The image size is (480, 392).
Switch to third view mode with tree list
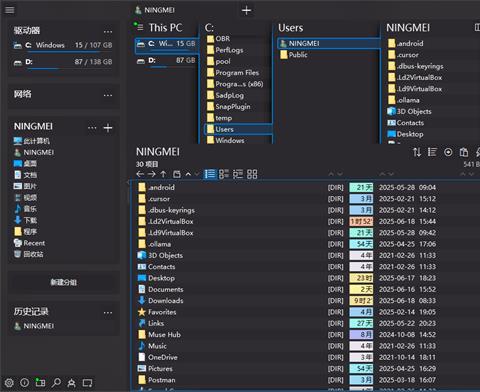pos(238,174)
